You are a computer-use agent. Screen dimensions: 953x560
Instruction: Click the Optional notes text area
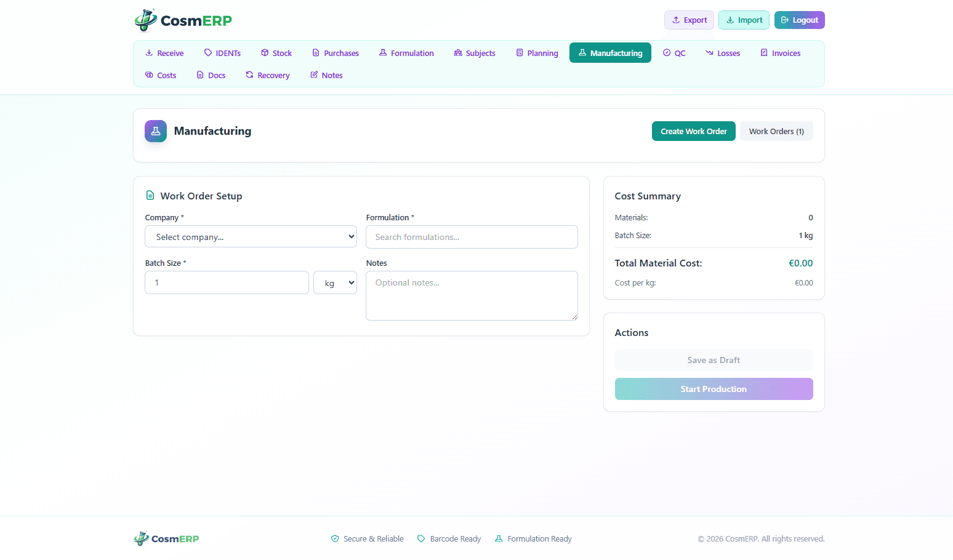472,295
